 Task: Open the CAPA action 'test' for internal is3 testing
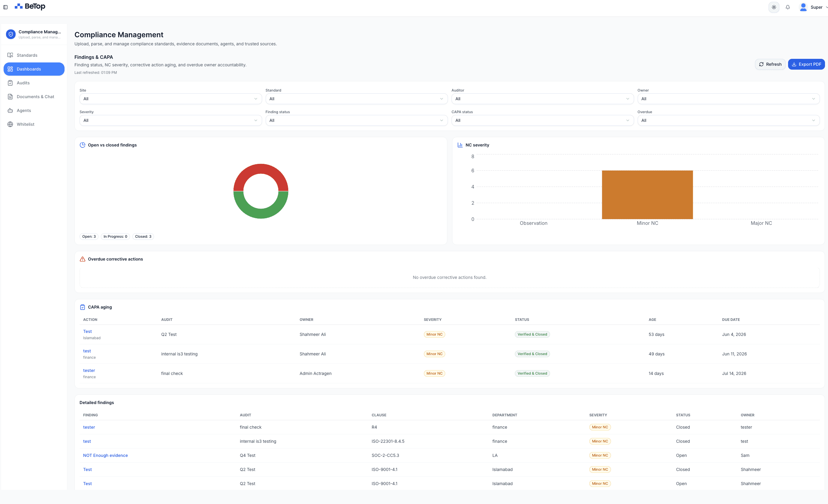click(x=87, y=351)
